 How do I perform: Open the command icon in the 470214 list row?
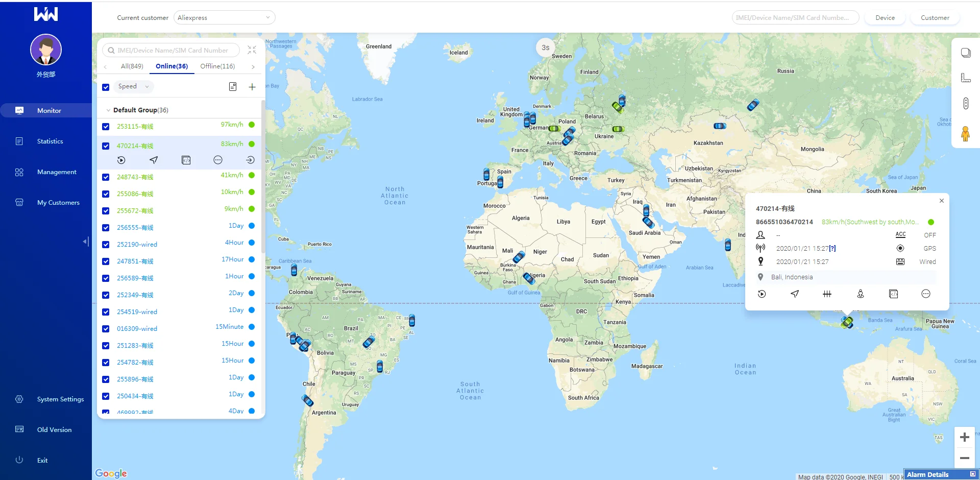tap(186, 160)
